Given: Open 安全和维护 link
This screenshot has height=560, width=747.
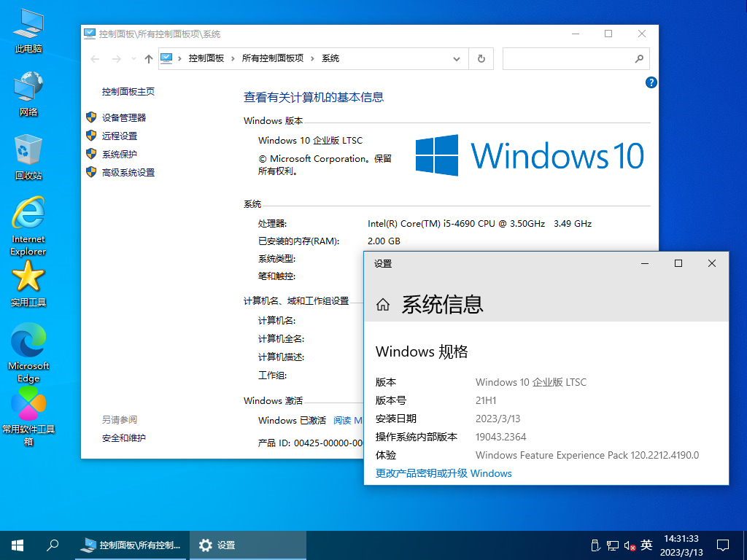Looking at the screenshot, I should [x=123, y=437].
